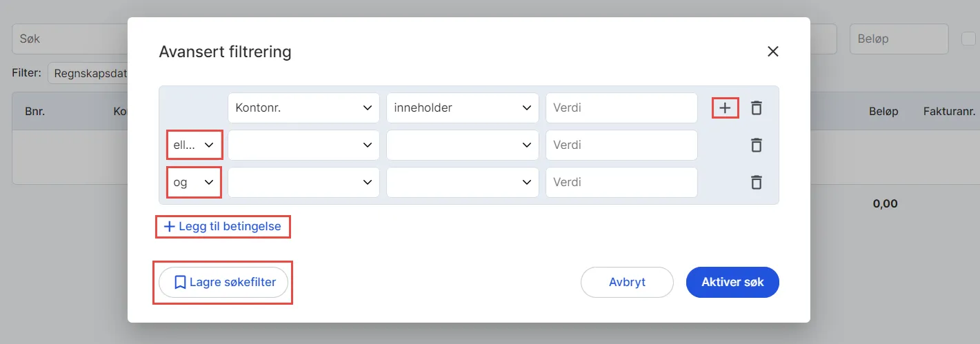The height and width of the screenshot is (344, 980).
Task: Open the Kontonr. field dropdown
Action: pyautogui.click(x=303, y=108)
